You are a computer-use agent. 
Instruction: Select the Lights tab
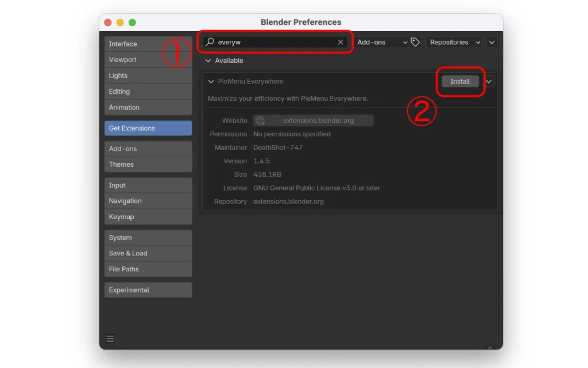[x=148, y=75]
